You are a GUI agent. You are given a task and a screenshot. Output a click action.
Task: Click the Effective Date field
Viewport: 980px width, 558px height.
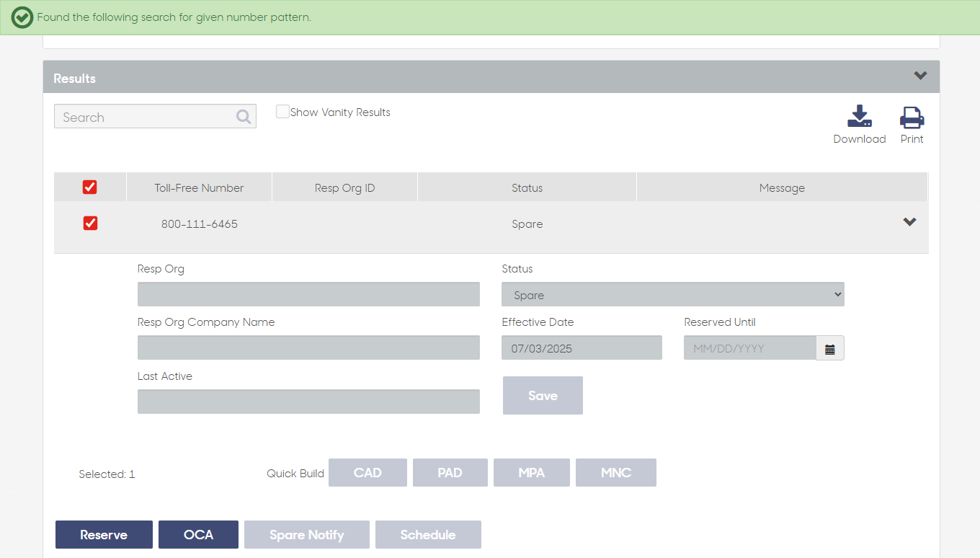click(x=582, y=348)
